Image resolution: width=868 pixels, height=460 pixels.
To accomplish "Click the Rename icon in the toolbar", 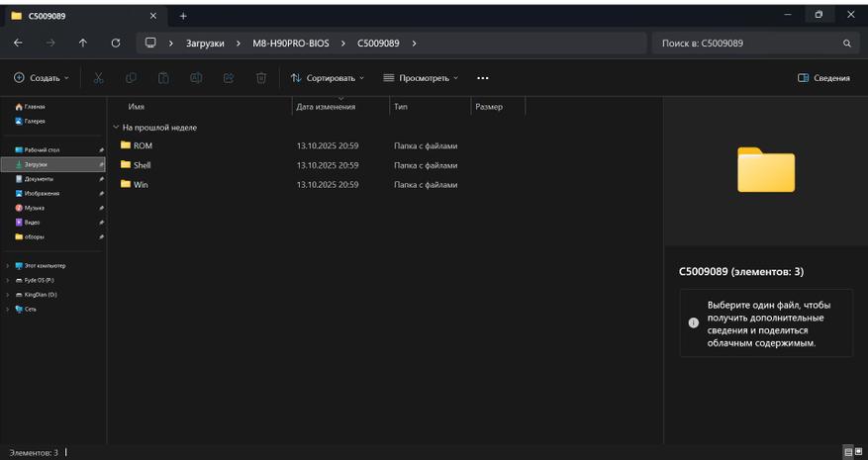I will [x=196, y=78].
